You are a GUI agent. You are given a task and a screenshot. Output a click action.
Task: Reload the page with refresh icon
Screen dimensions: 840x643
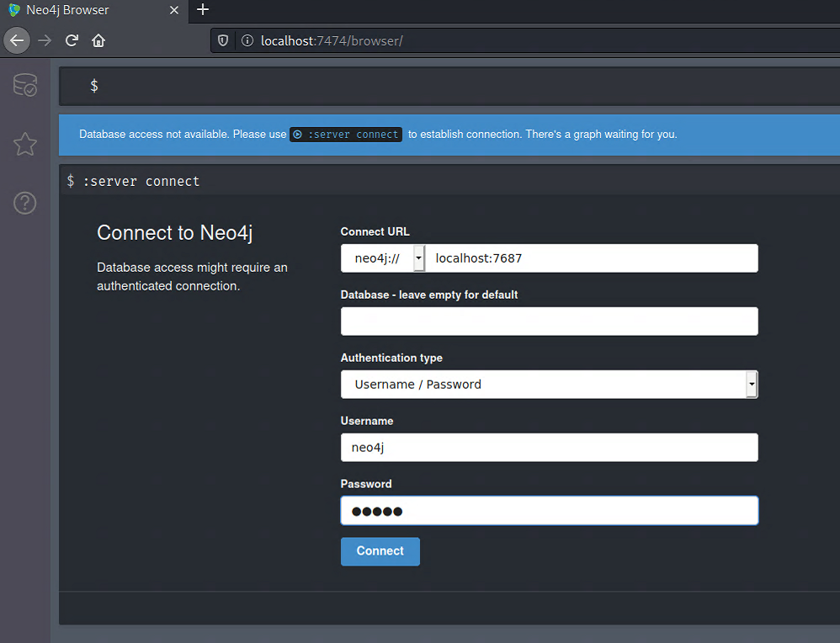point(72,40)
